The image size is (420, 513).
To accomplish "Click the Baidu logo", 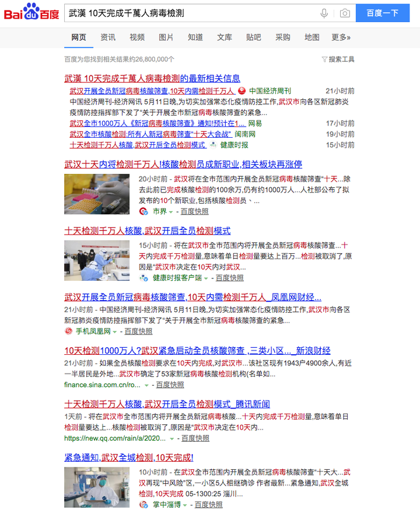I will coord(32,12).
